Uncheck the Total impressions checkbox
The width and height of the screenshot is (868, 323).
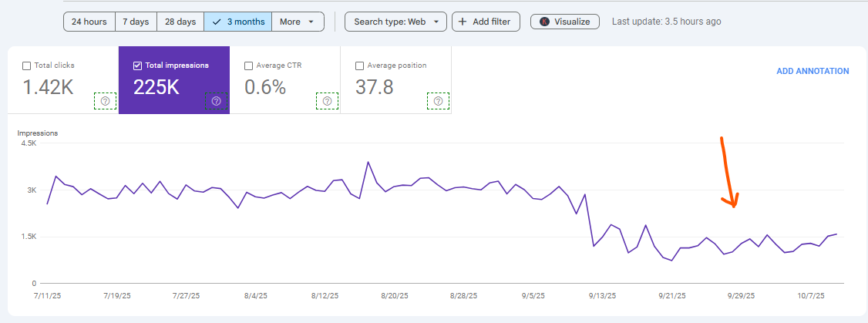[x=138, y=66]
